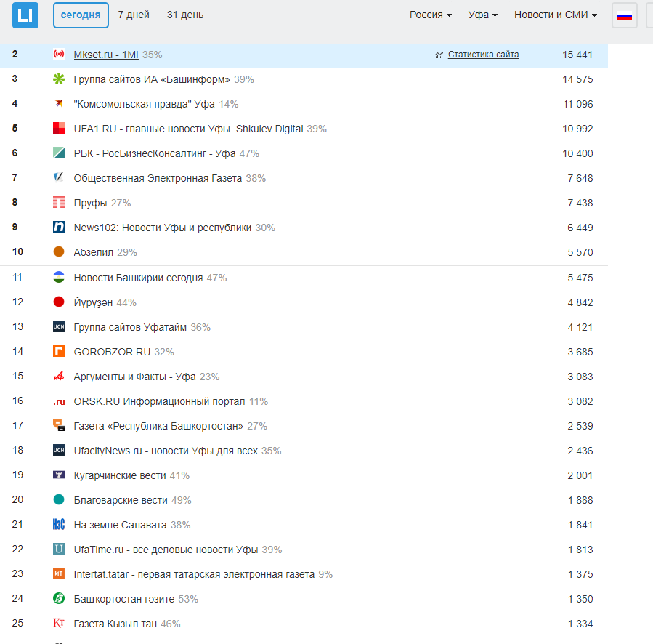The image size is (653, 644).
Task: Open Общественная Электронная Газета site link
Action: [158, 178]
